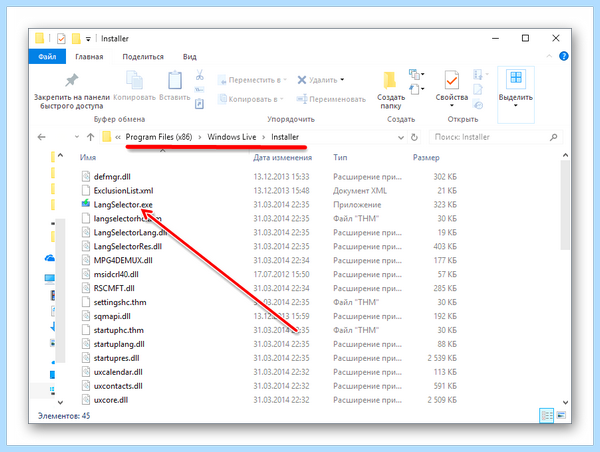600x452 pixels.
Task: Click the file list scroll down arrow
Action: click(x=565, y=402)
